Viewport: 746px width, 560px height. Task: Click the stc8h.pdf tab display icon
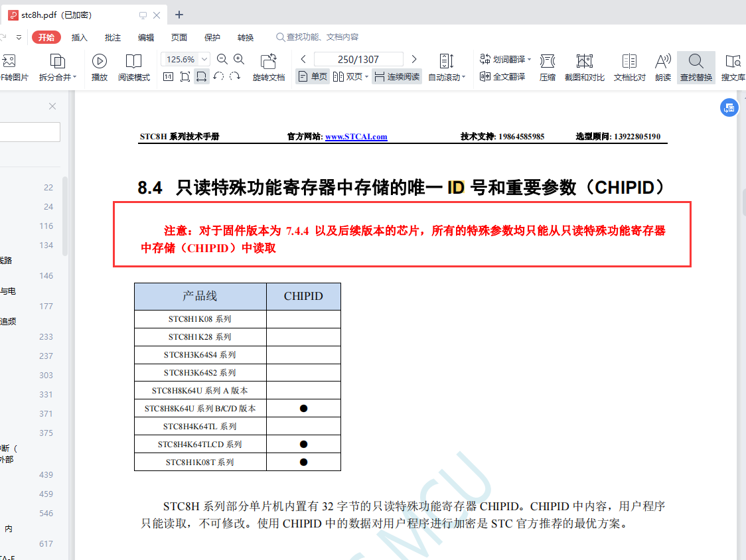point(143,15)
